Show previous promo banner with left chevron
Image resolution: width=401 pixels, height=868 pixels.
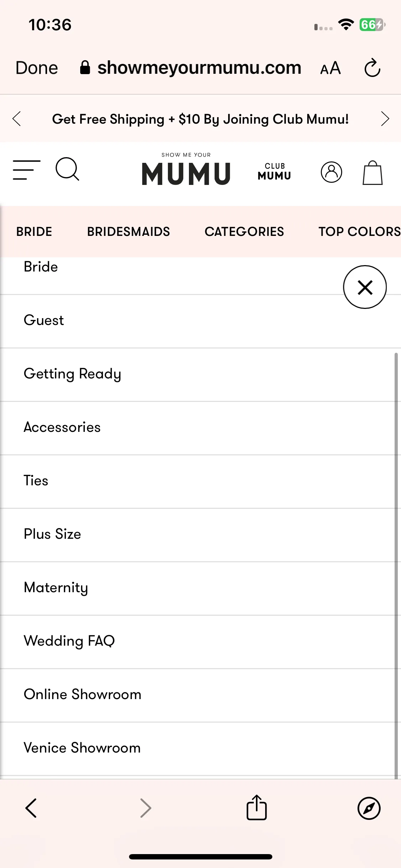click(16, 119)
